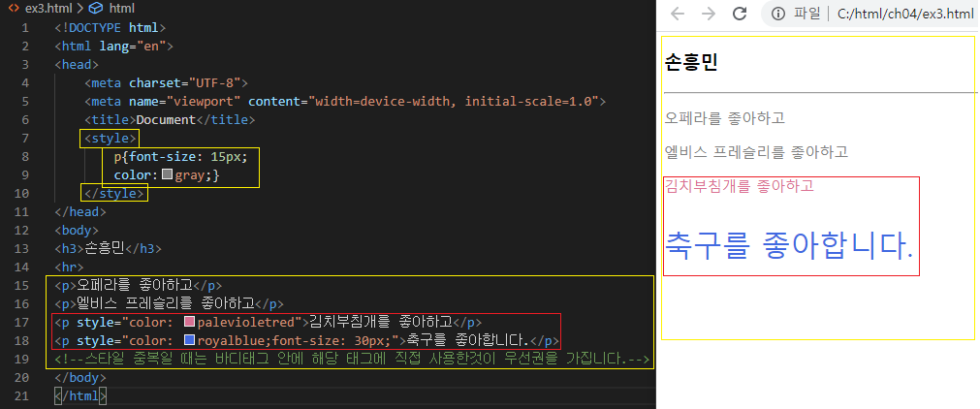The width and height of the screenshot is (980, 409).
Task: Click pink 김치부침개를 좋아하고 in browser
Action: click(740, 186)
